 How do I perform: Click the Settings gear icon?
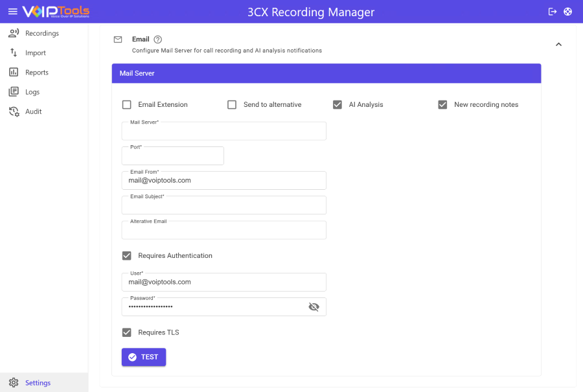pos(14,383)
